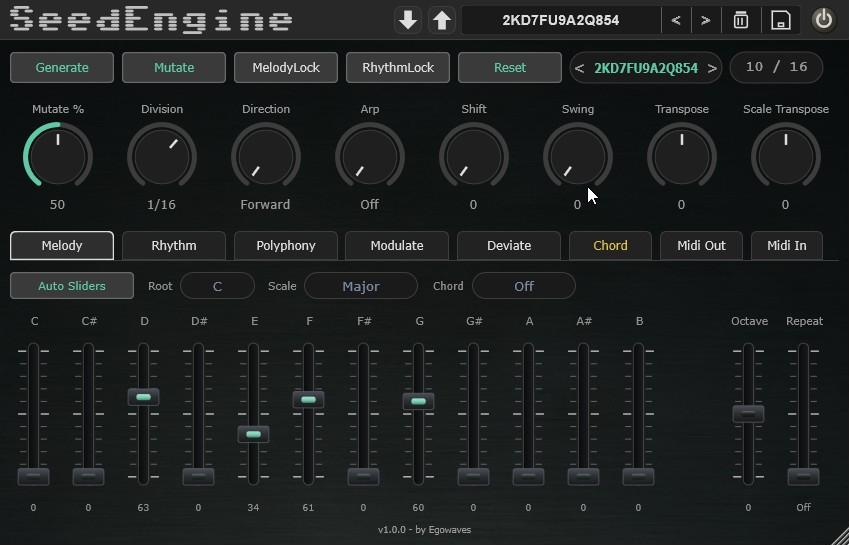Click the Generate button
The height and width of the screenshot is (545, 849).
pyautogui.click(x=62, y=68)
